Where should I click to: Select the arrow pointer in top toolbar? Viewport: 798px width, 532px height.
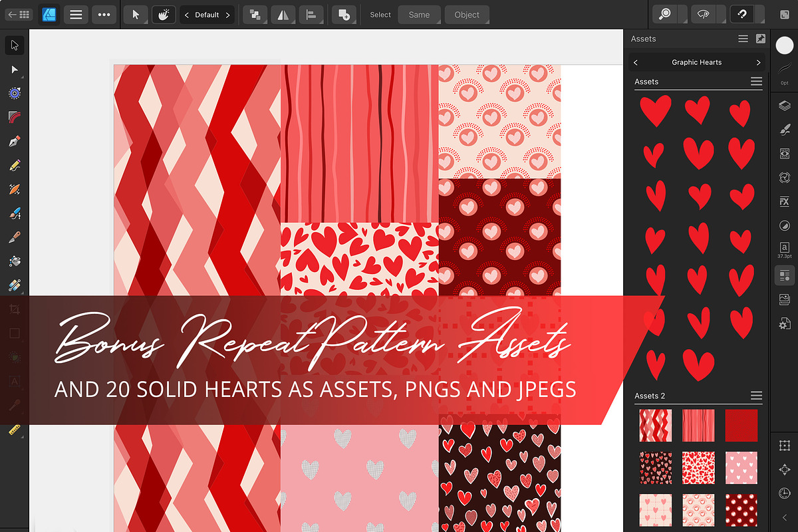(x=136, y=14)
